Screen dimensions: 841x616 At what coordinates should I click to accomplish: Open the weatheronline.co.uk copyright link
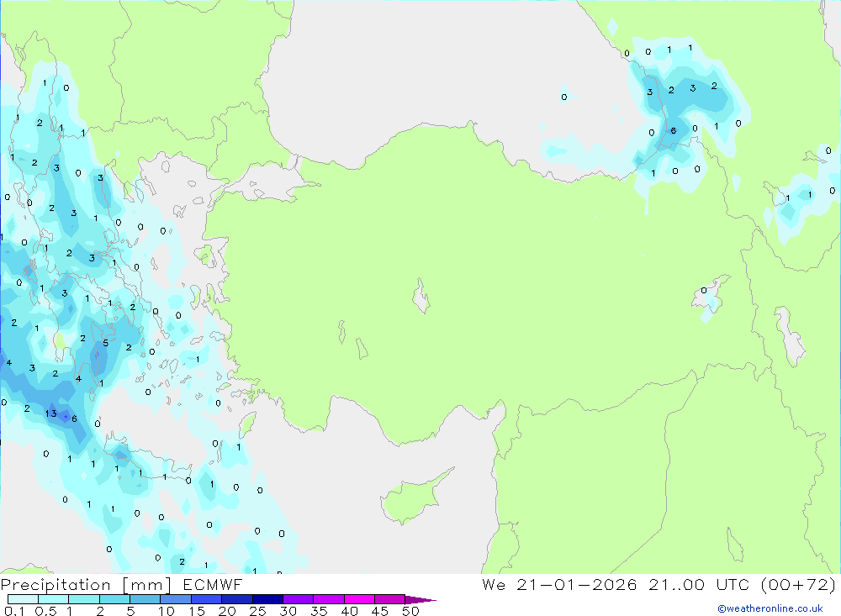pyautogui.click(x=770, y=608)
